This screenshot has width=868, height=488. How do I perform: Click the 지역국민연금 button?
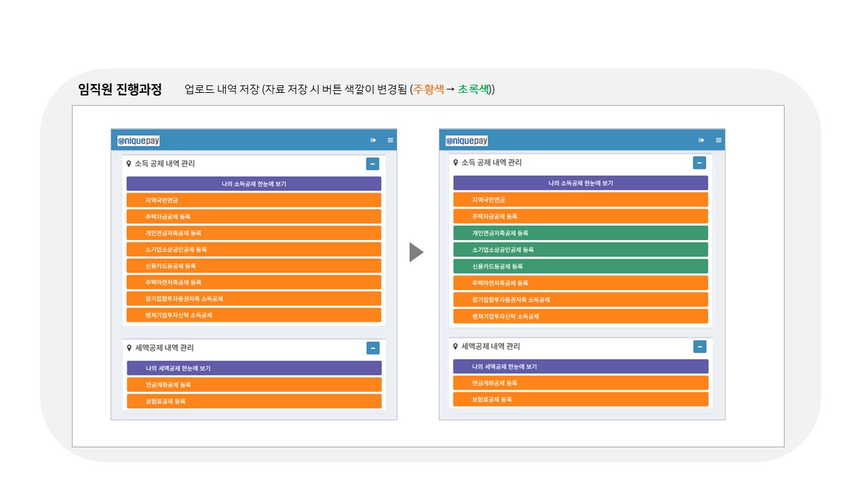[254, 199]
